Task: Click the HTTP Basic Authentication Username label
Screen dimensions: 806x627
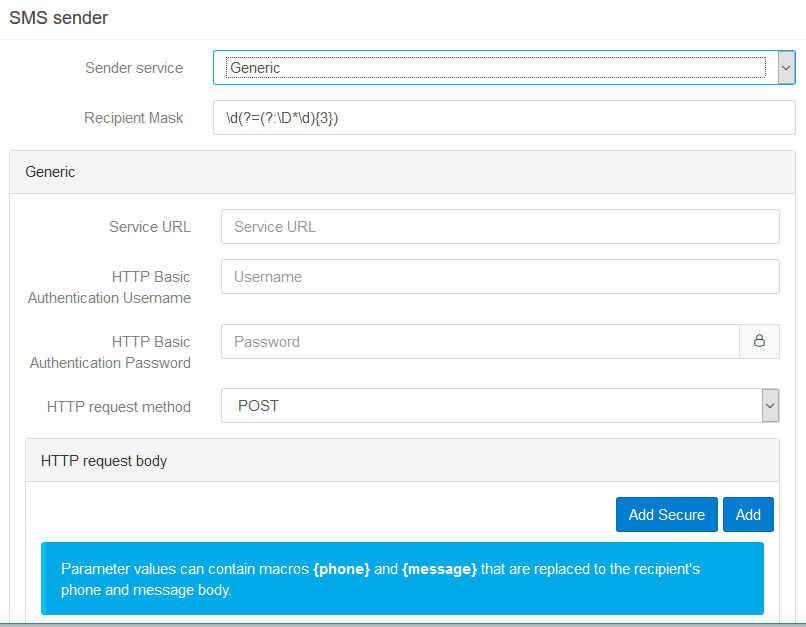Action: click(109, 287)
